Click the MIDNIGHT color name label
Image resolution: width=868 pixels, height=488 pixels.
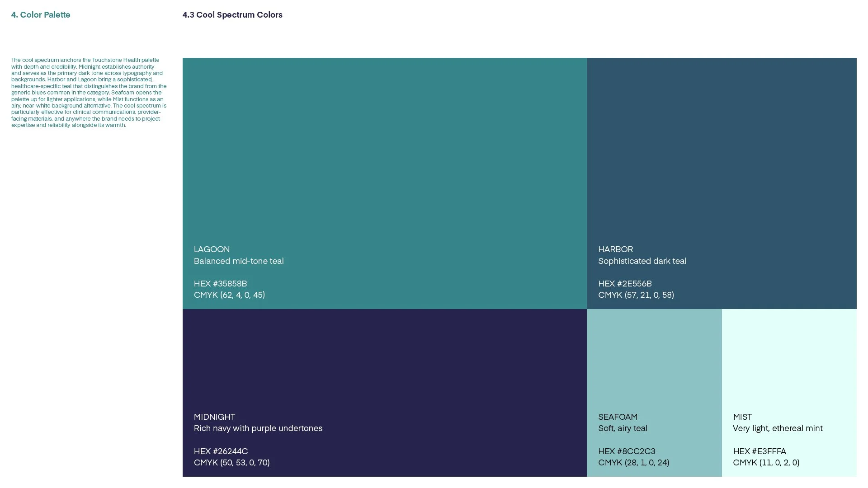point(214,417)
